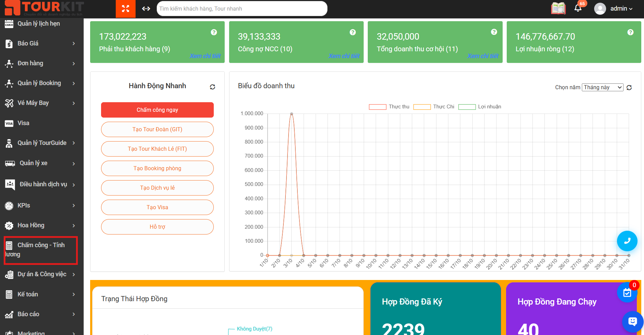Image resolution: width=644 pixels, height=335 pixels.
Task: Open the Tháng này period dropdown
Action: [602, 88]
